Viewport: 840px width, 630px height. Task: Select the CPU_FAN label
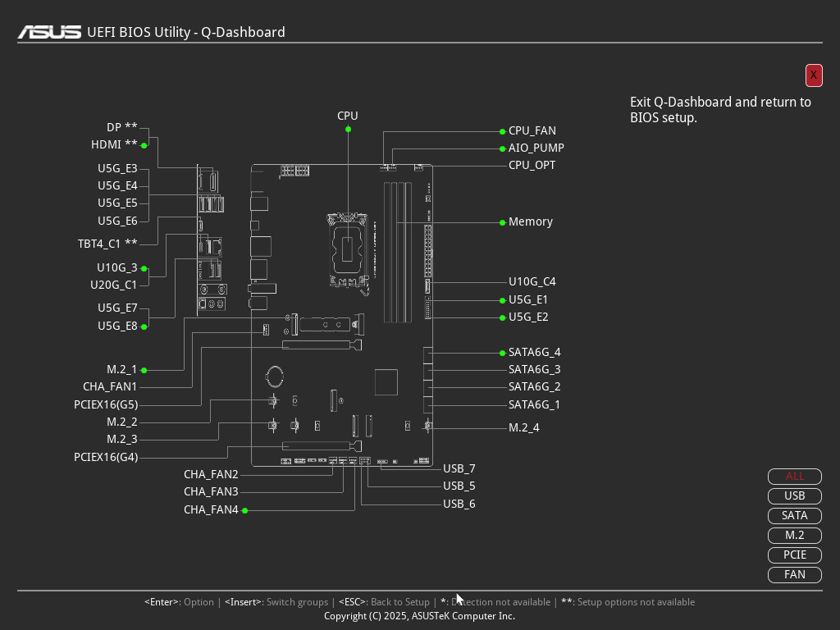[x=532, y=130]
